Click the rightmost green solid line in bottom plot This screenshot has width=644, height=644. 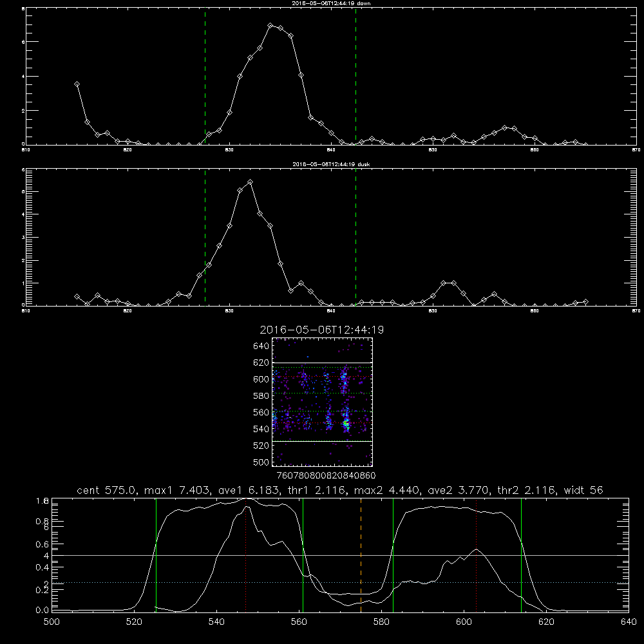pyautogui.click(x=521, y=555)
